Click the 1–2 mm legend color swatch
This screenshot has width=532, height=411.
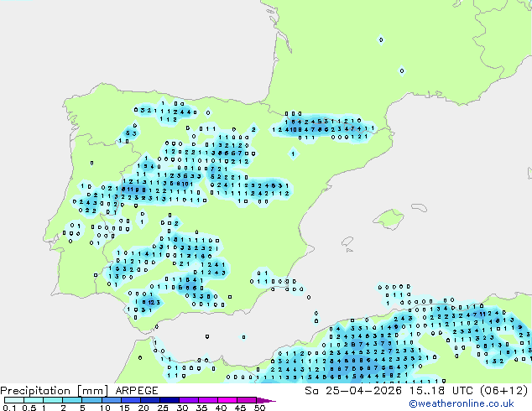click(x=53, y=400)
